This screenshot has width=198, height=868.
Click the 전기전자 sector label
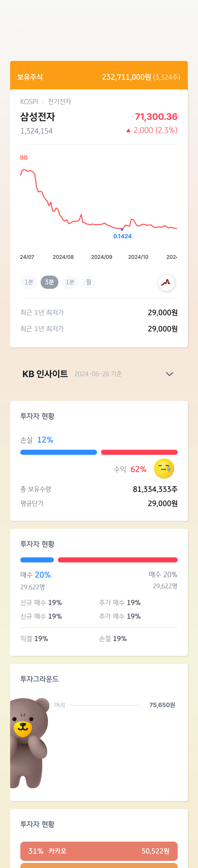click(60, 102)
